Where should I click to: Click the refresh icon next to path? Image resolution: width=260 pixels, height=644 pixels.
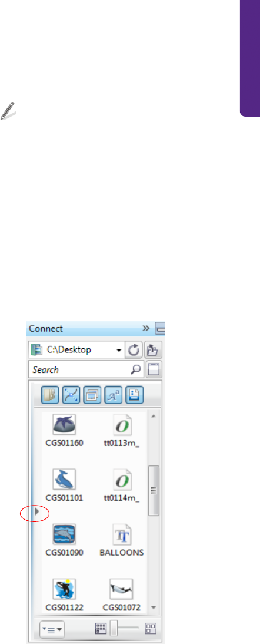(134, 350)
